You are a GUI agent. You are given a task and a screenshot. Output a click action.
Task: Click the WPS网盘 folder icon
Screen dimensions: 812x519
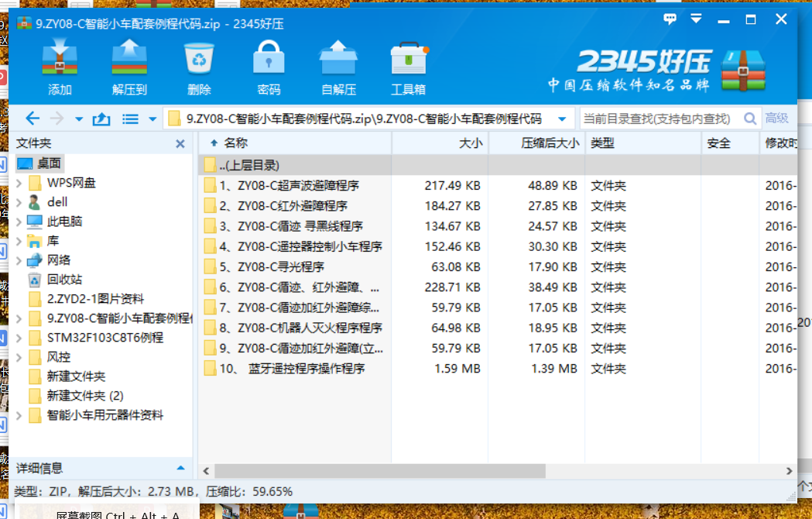tap(35, 183)
